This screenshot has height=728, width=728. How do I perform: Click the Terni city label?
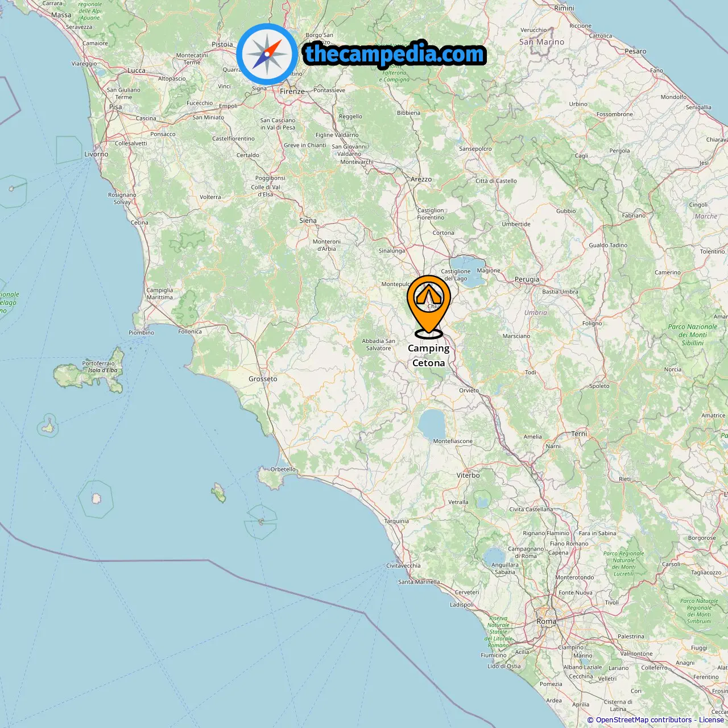(579, 434)
